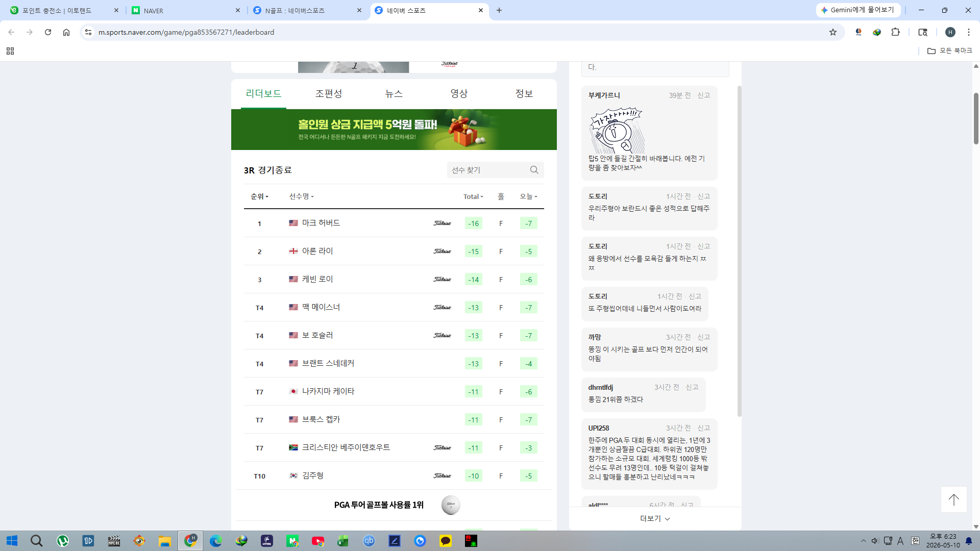
Task: Switch to the N골프 : 네이버스포츠 browser tab
Action: coord(308,10)
